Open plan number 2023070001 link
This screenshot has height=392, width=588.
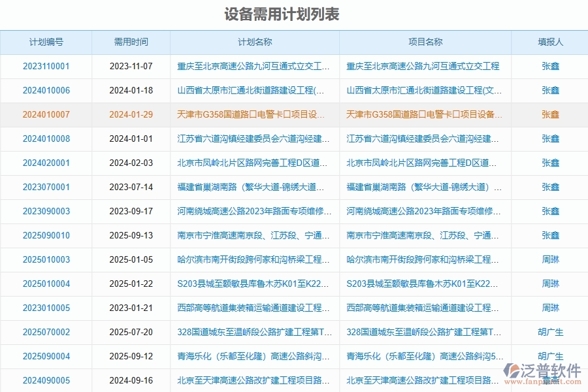tap(46, 187)
